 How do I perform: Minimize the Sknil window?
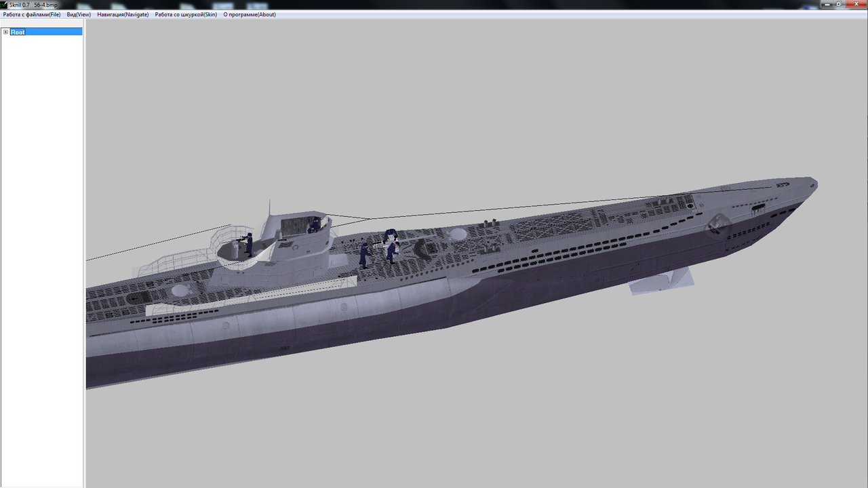(x=827, y=4)
